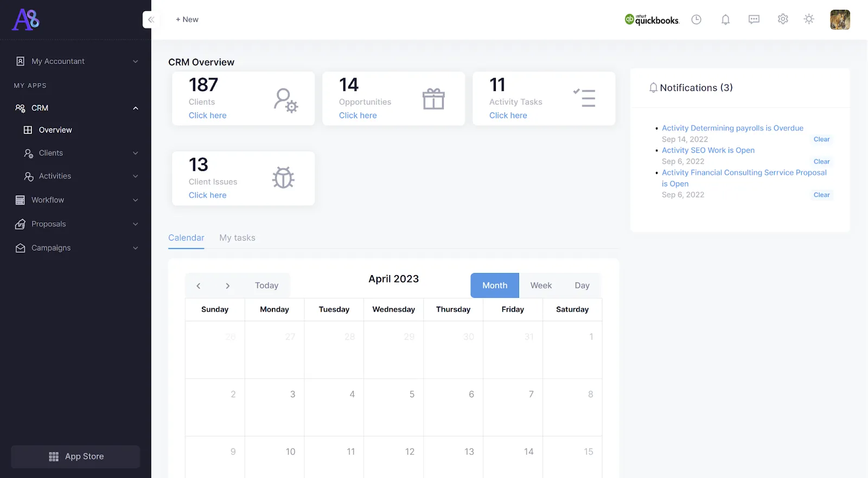Click the CRM people icon in sidebar

[x=20, y=108]
